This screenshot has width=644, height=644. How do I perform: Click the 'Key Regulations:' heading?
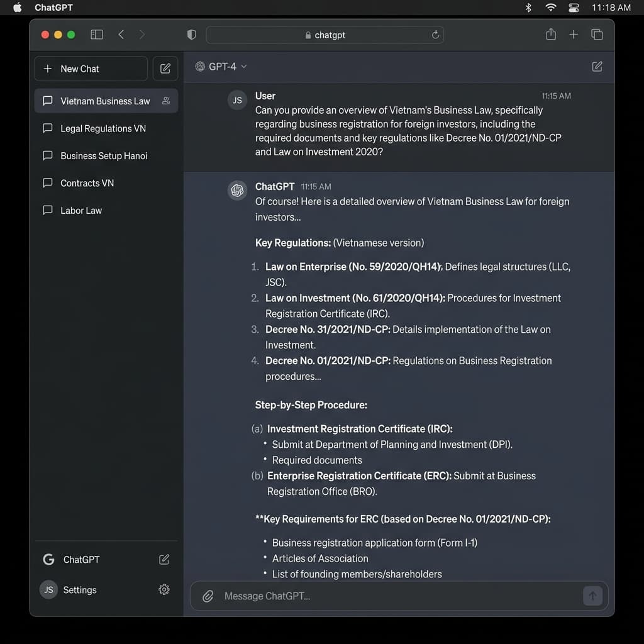point(293,243)
